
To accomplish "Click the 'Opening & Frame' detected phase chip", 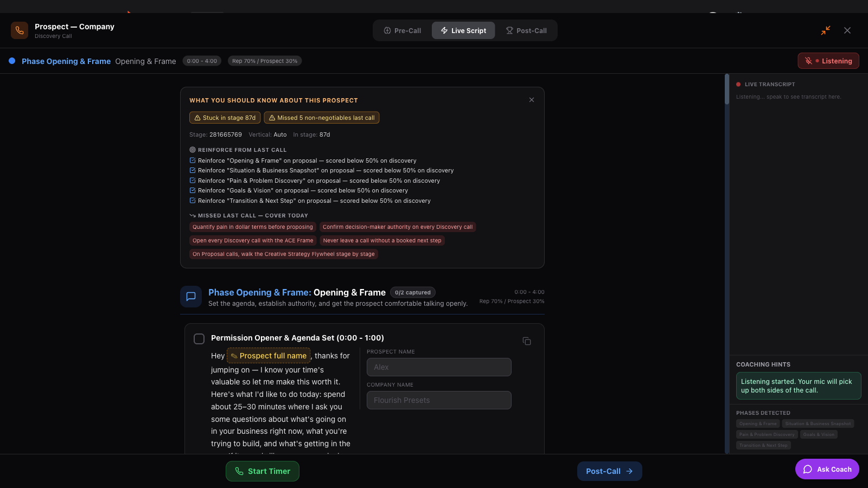I will (x=758, y=423).
